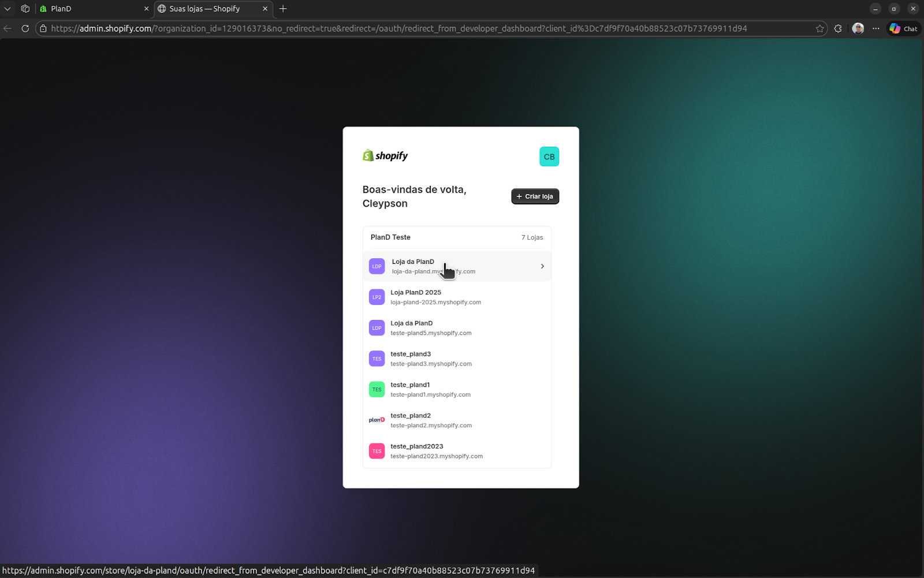This screenshot has height=578, width=924.
Task: Switch to Suas lojas — Shopify tab
Action: pyautogui.click(x=213, y=9)
